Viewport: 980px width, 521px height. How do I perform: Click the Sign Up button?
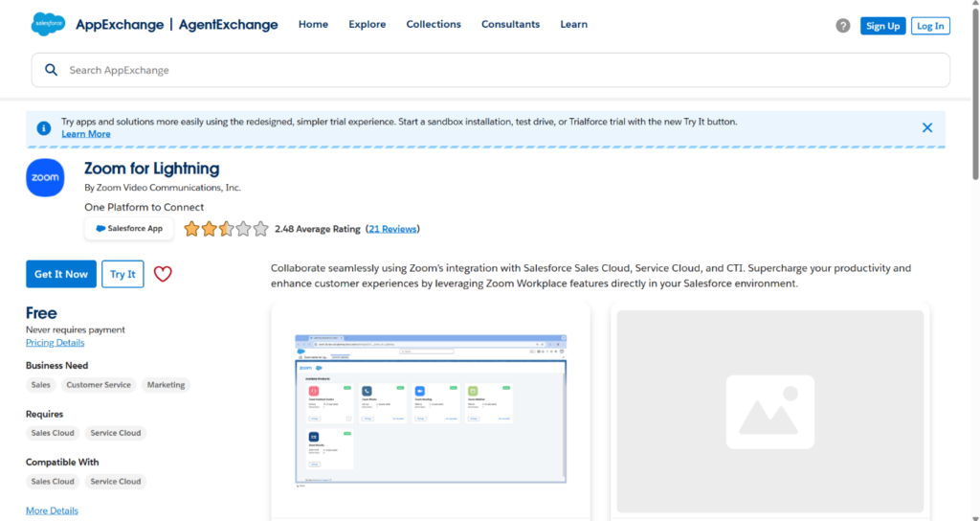tap(882, 26)
